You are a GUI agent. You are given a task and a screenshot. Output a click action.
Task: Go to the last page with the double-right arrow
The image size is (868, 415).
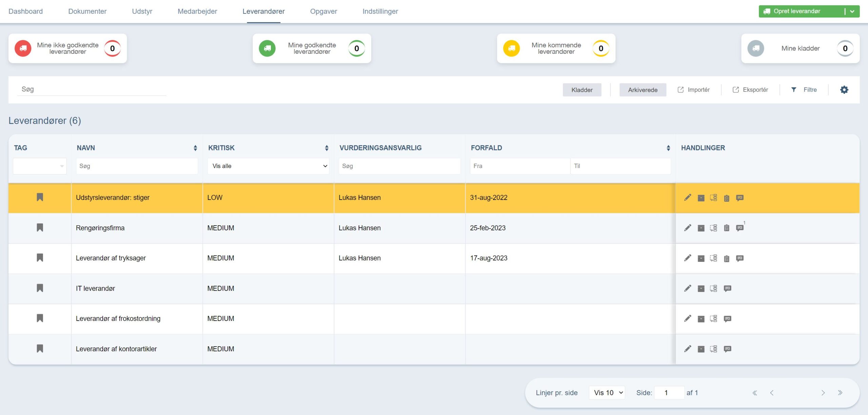840,393
